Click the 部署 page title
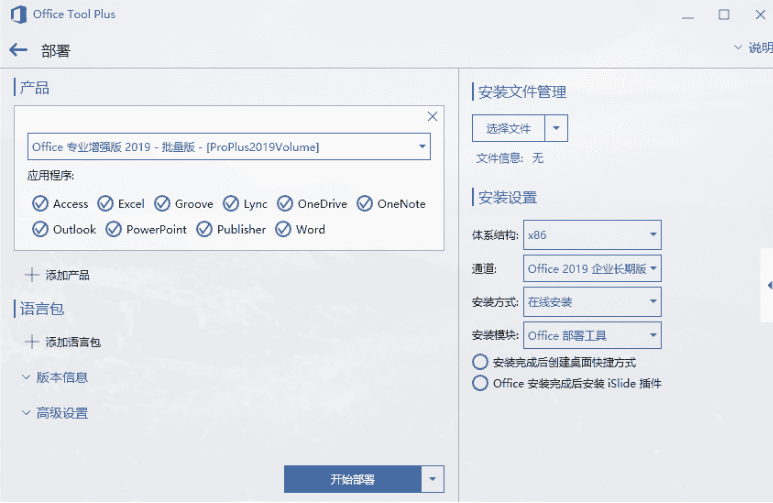This screenshot has width=773, height=503. click(x=56, y=51)
